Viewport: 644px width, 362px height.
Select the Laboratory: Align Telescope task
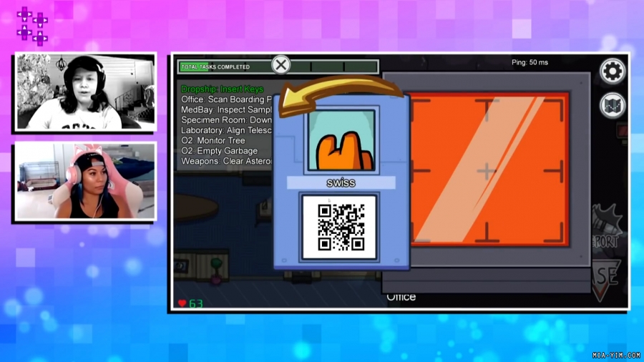(226, 130)
